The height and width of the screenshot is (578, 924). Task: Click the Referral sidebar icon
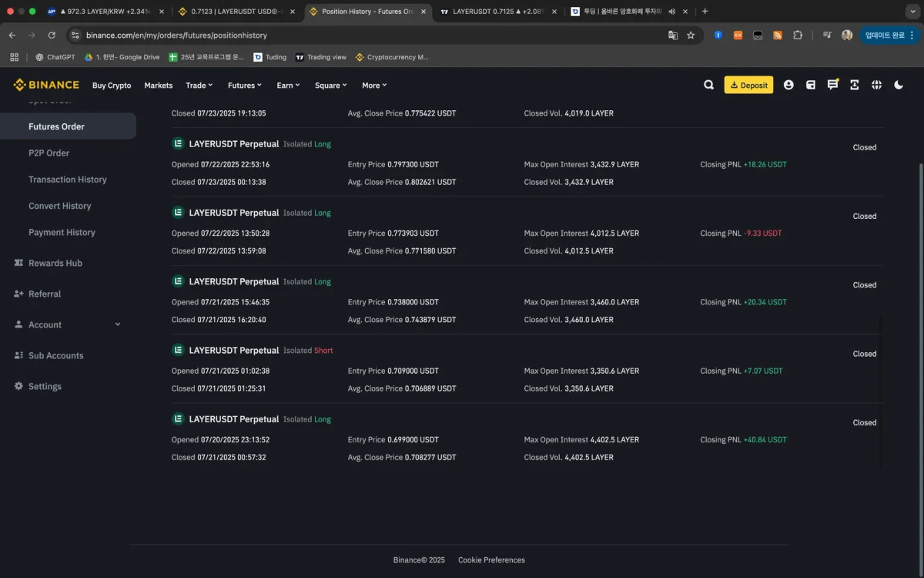[18, 294]
